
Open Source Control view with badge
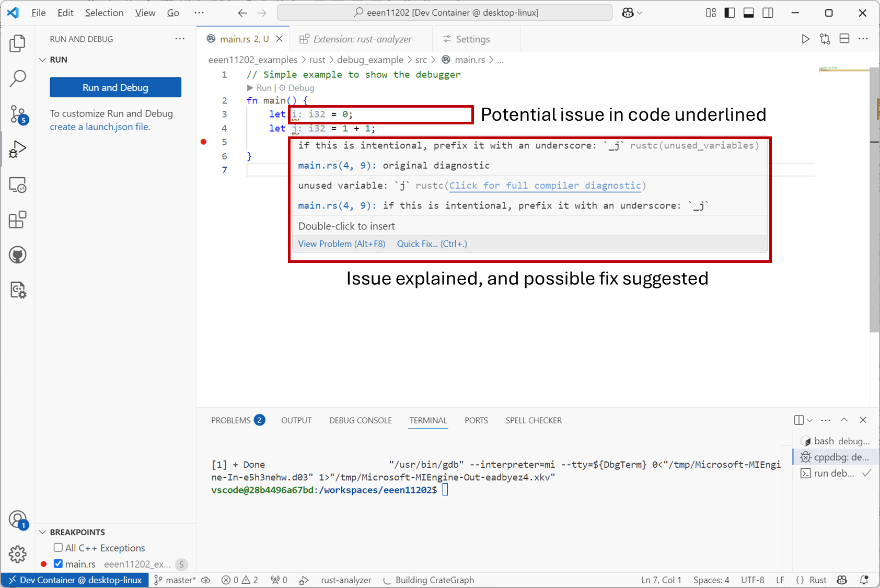17,114
